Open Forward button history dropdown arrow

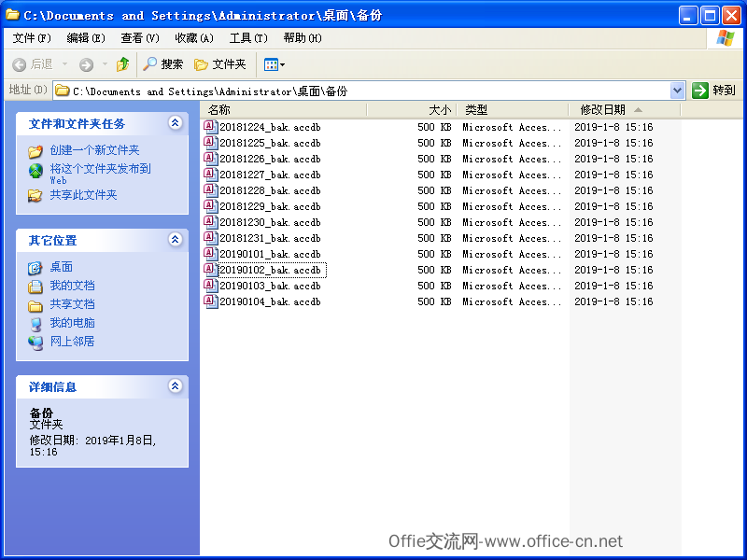[x=105, y=64]
